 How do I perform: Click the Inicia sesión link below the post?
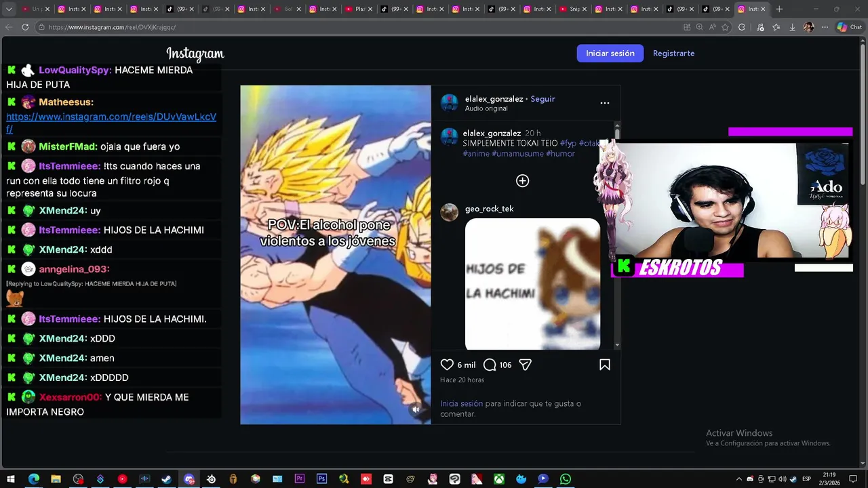point(461,403)
